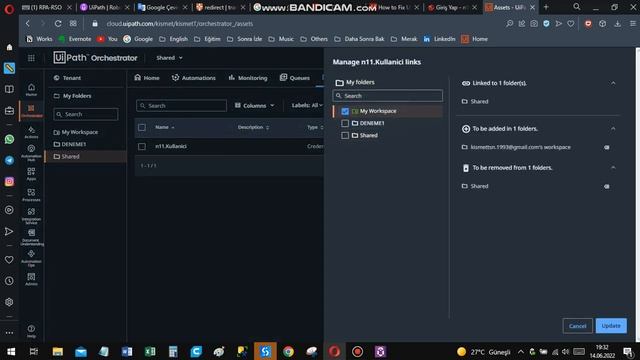Open Automation Ops in the side rail
The image size is (640, 360).
click(x=31, y=258)
